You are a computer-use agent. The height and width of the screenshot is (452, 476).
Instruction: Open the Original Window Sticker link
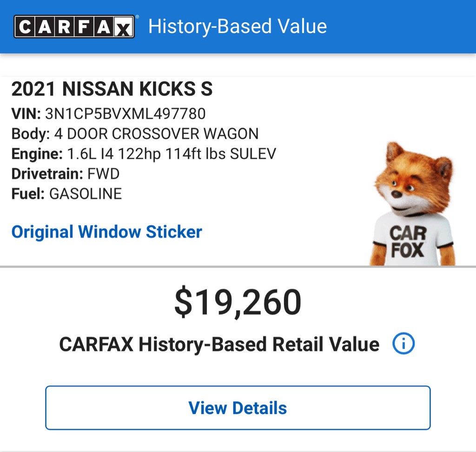(x=106, y=232)
